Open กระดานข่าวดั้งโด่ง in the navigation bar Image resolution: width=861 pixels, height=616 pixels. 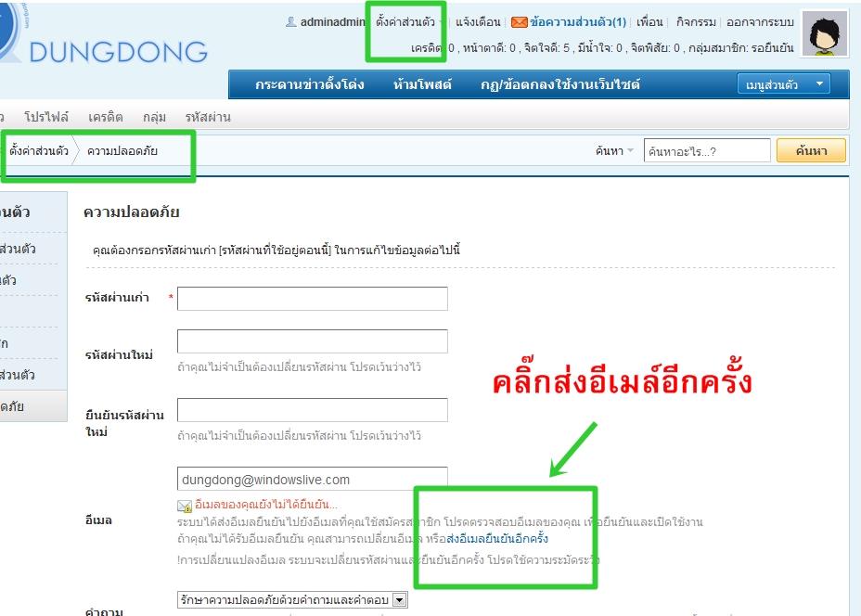(x=309, y=84)
